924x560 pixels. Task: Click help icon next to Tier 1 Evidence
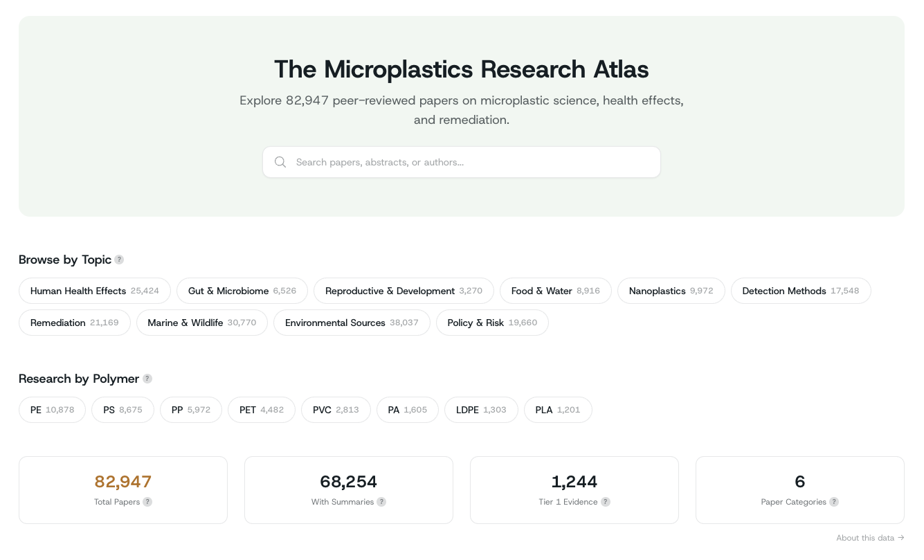[606, 502]
